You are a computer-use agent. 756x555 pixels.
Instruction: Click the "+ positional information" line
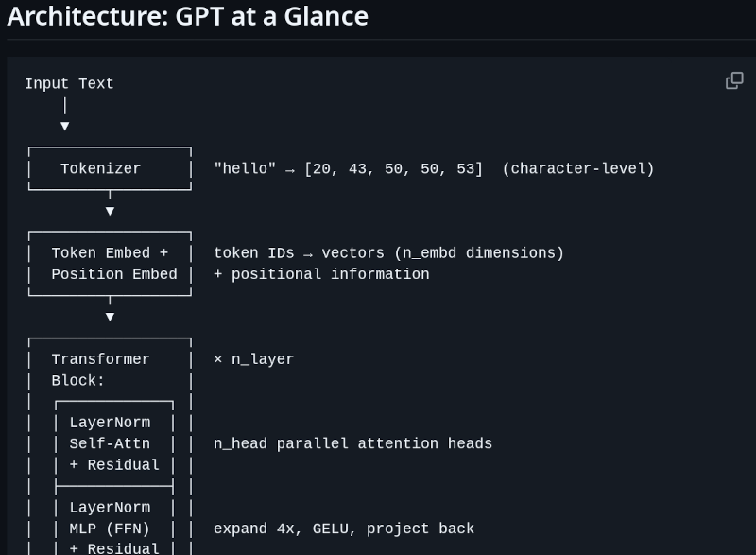pos(321,274)
